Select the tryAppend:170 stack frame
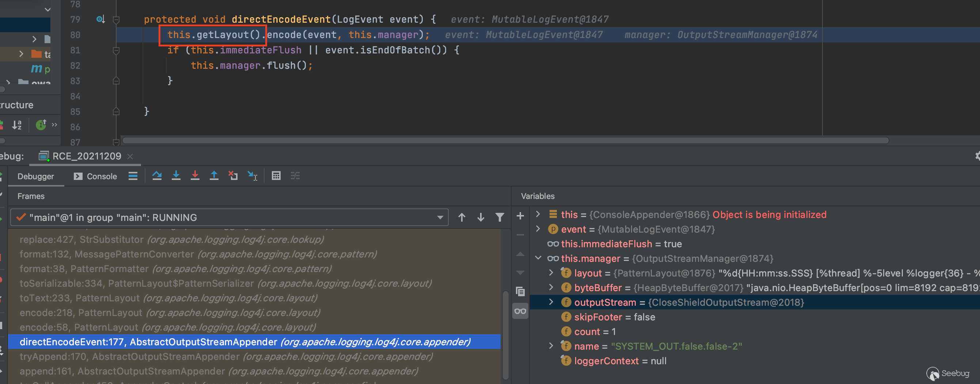Screen dimensions: 980x384 226,356
